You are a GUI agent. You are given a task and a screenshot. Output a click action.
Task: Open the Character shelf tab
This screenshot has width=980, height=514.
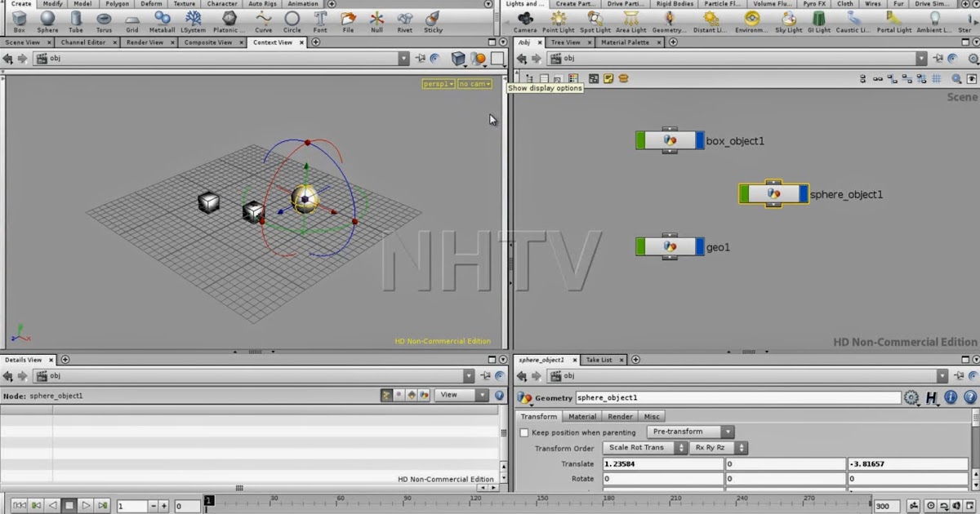coord(221,3)
